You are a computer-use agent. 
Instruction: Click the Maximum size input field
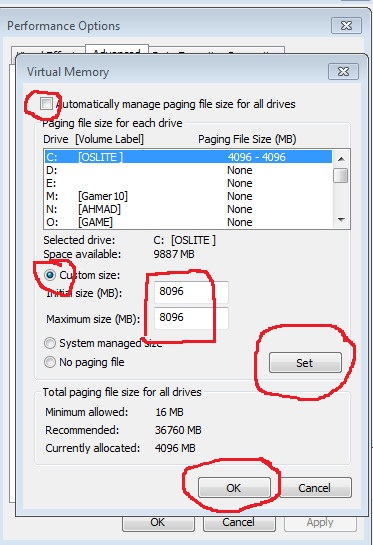[x=191, y=318]
